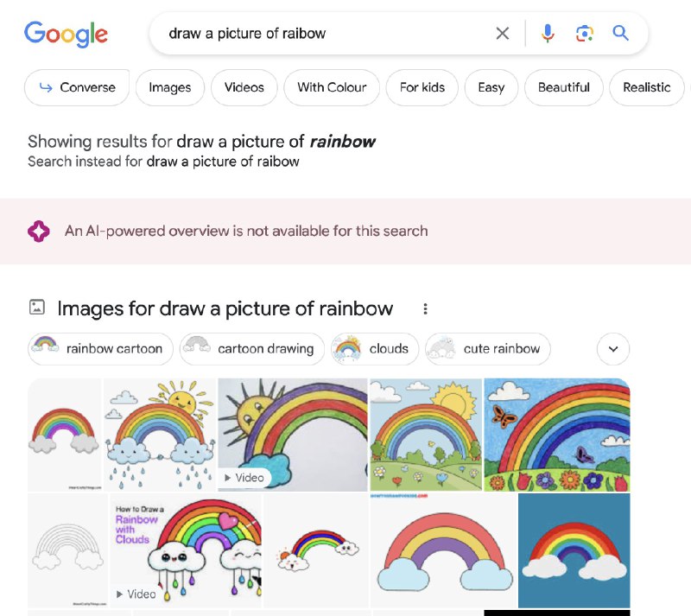Screen dimensions: 691x616
Task: Select the Easy filter chip
Action: (491, 87)
